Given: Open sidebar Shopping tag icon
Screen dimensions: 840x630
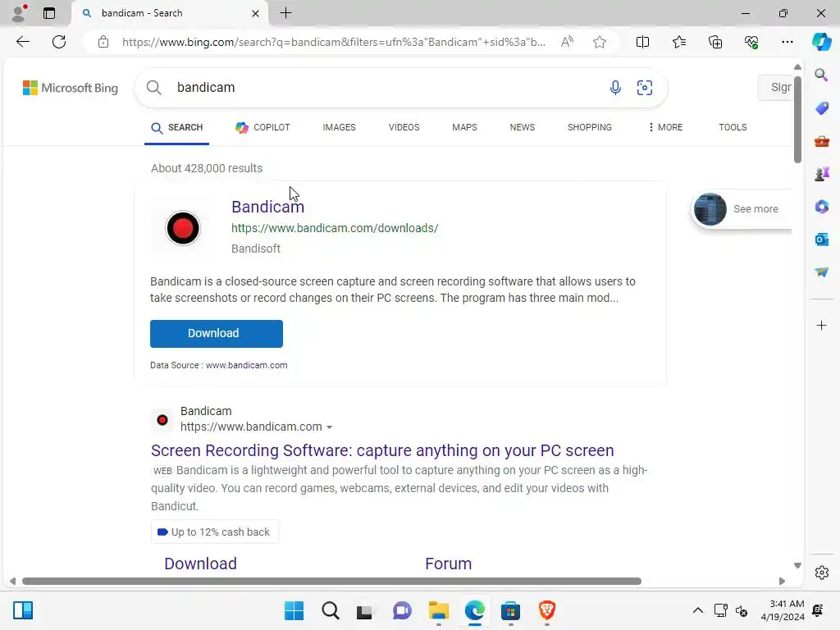Looking at the screenshot, I should (x=821, y=108).
